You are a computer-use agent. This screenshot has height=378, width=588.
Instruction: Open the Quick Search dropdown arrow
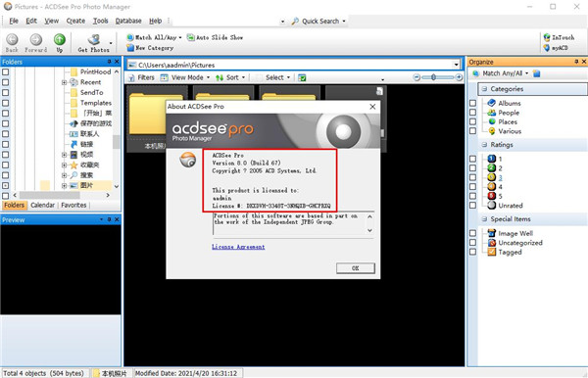(344, 21)
